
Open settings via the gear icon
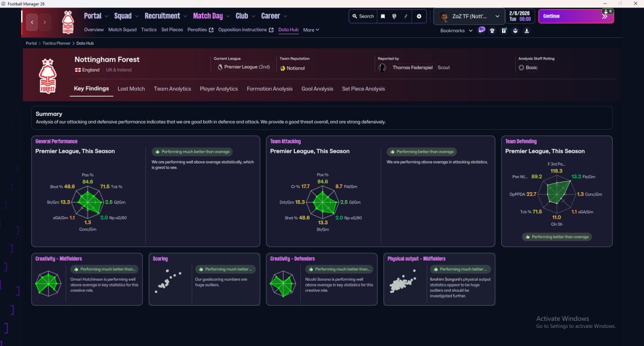419,16
